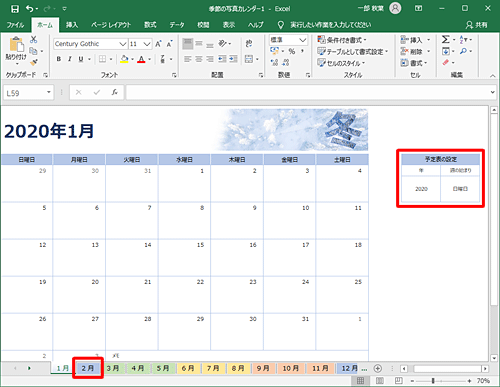Click the merge and center icon

coord(249,59)
